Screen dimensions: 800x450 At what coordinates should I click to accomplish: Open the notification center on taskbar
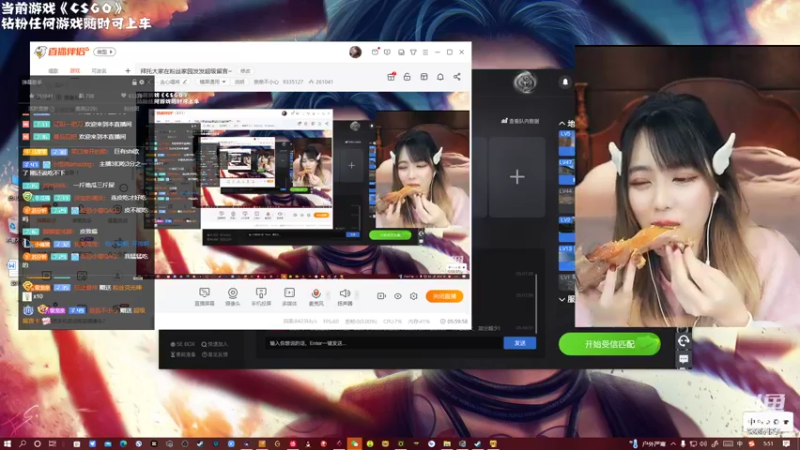click(786, 444)
